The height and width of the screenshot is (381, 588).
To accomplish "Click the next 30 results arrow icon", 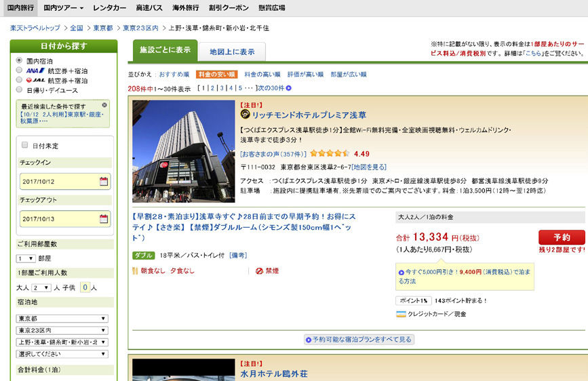I will (289, 88).
